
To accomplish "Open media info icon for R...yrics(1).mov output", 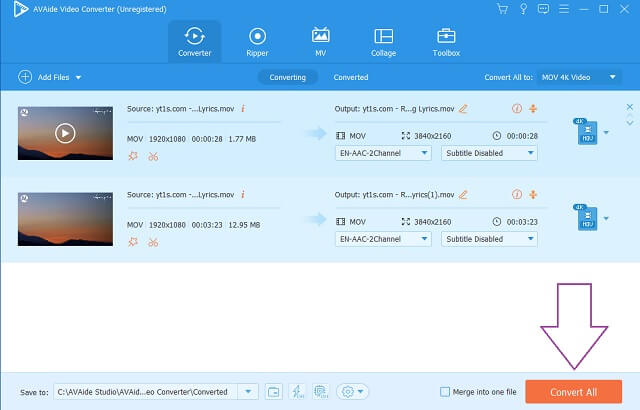I will point(517,195).
